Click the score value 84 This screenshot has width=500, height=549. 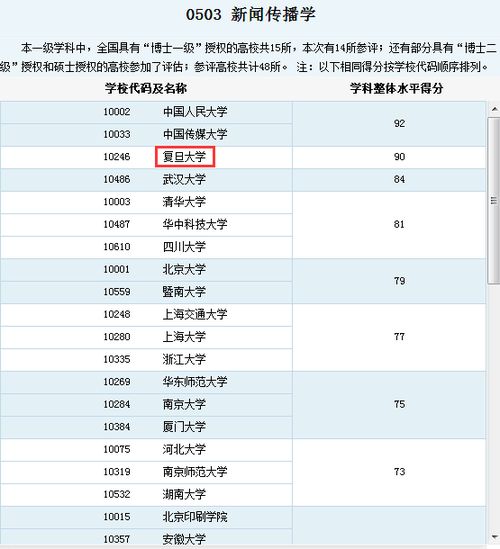pyautogui.click(x=400, y=179)
